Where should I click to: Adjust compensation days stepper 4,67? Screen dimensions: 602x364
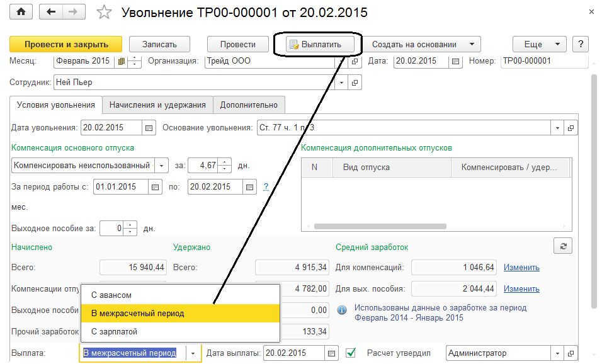point(225,166)
